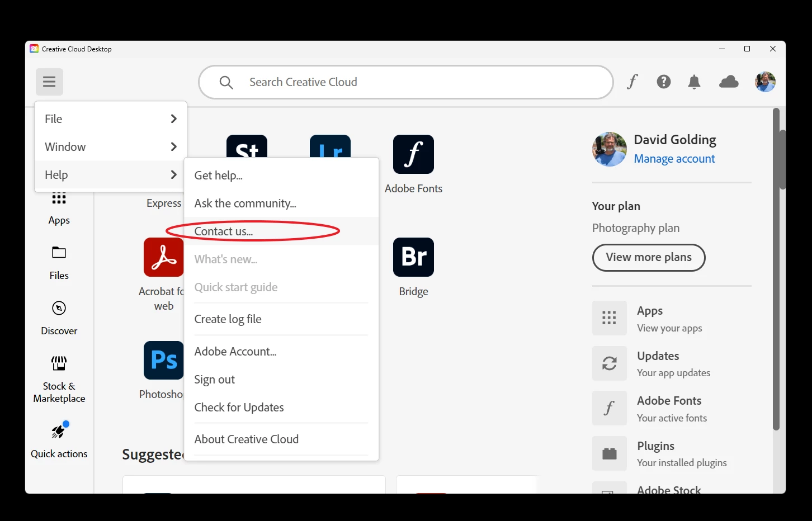Image resolution: width=812 pixels, height=521 pixels.
Task: Expand the File submenu arrow
Action: (x=173, y=119)
